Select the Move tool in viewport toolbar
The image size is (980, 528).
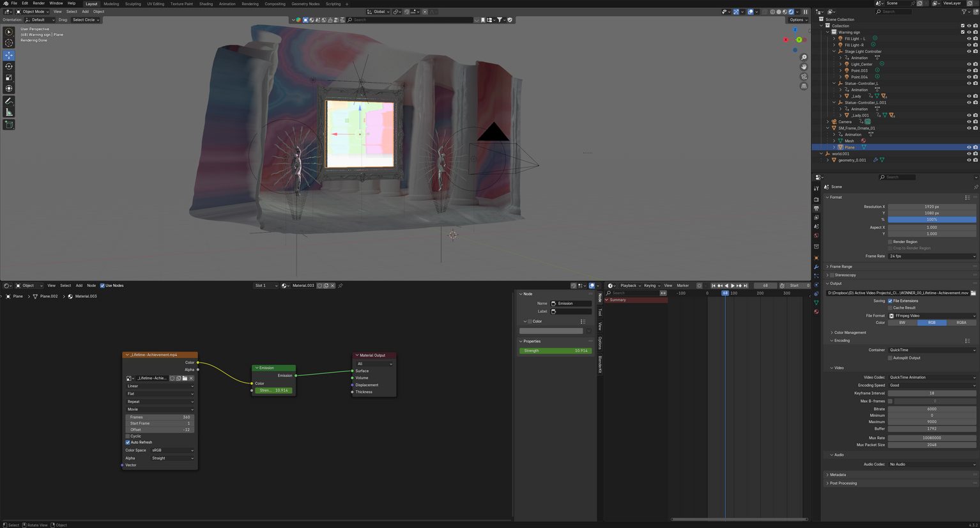click(9, 55)
